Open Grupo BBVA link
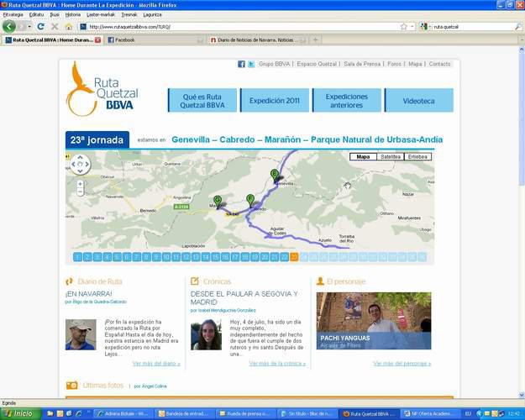This screenshot has width=525, height=420. [274, 64]
